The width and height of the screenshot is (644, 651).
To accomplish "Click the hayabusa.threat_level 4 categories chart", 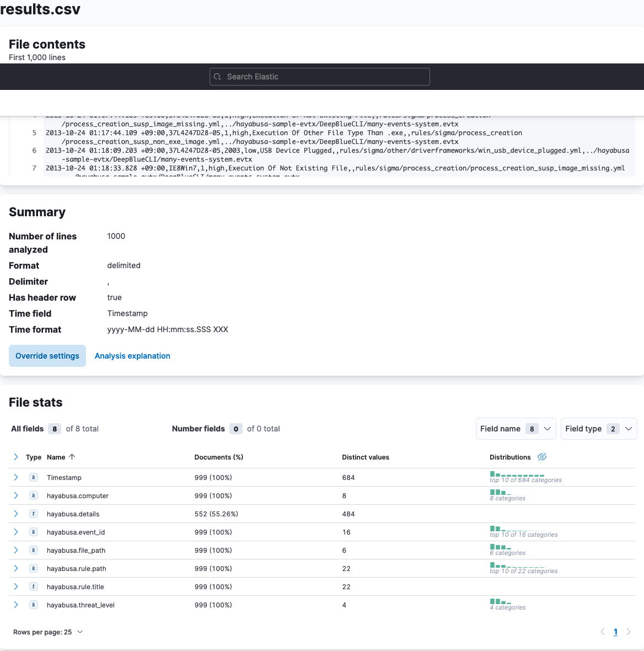I will click(x=501, y=601).
